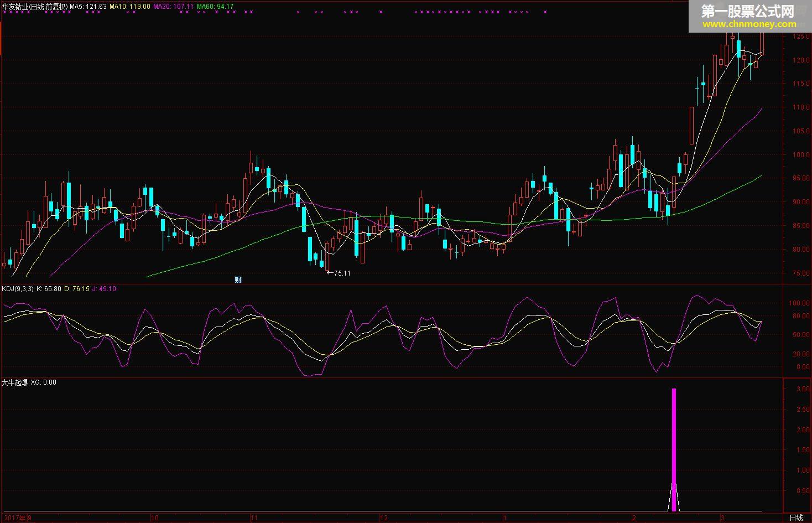
Task: Click the 50.00 KDJ axis label
Action: click(801, 335)
